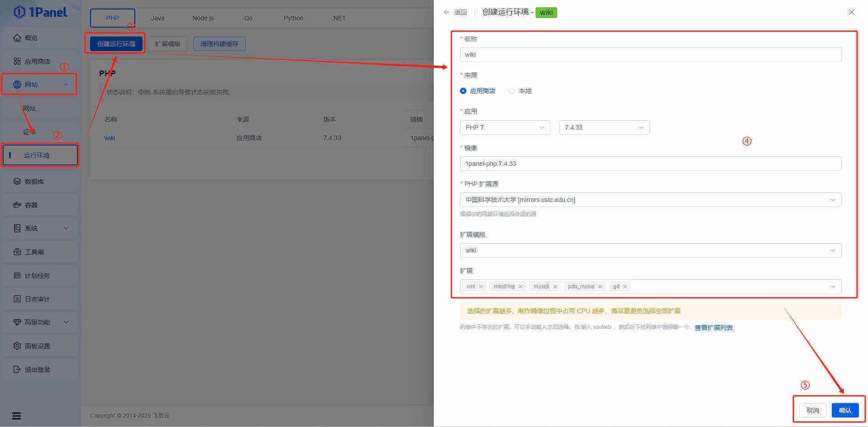Click the 工具箱 toolbox icon
This screenshot has height=427, width=868.
point(17,252)
